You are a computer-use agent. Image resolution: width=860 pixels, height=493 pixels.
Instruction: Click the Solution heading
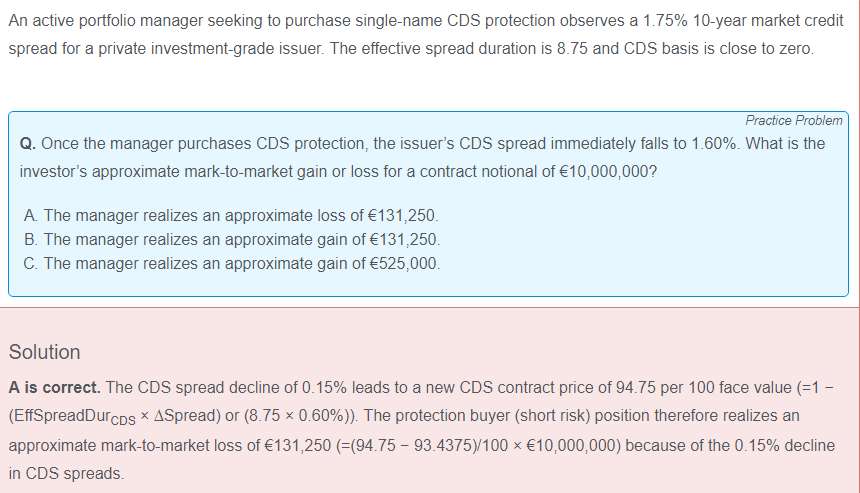point(45,352)
